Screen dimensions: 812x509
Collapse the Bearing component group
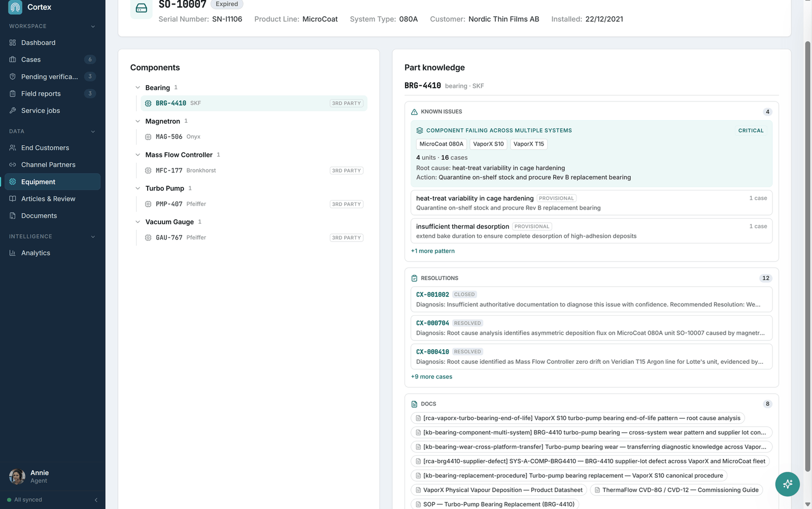click(x=138, y=88)
